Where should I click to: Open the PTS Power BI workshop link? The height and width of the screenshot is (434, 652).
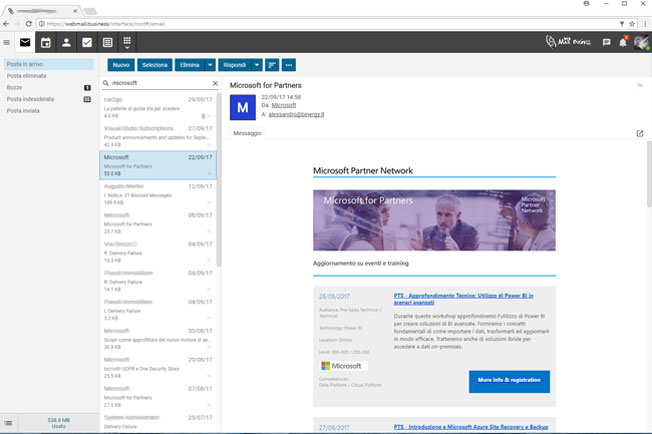click(x=464, y=299)
